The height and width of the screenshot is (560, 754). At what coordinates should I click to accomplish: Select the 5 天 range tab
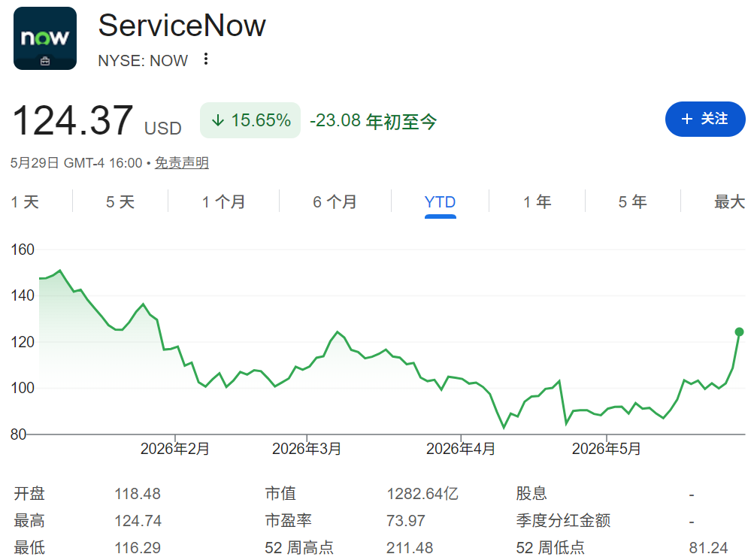[x=120, y=202]
